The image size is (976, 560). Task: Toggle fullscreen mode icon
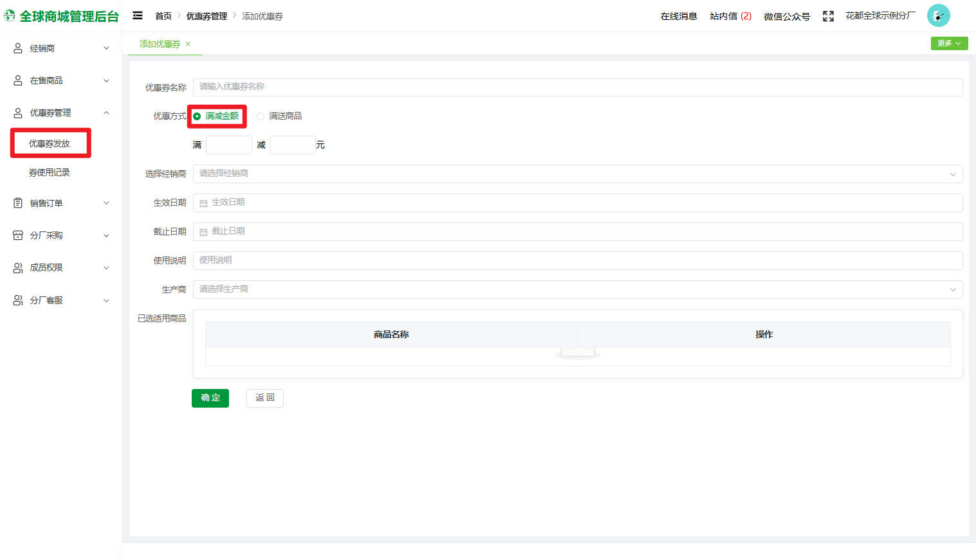coord(828,16)
